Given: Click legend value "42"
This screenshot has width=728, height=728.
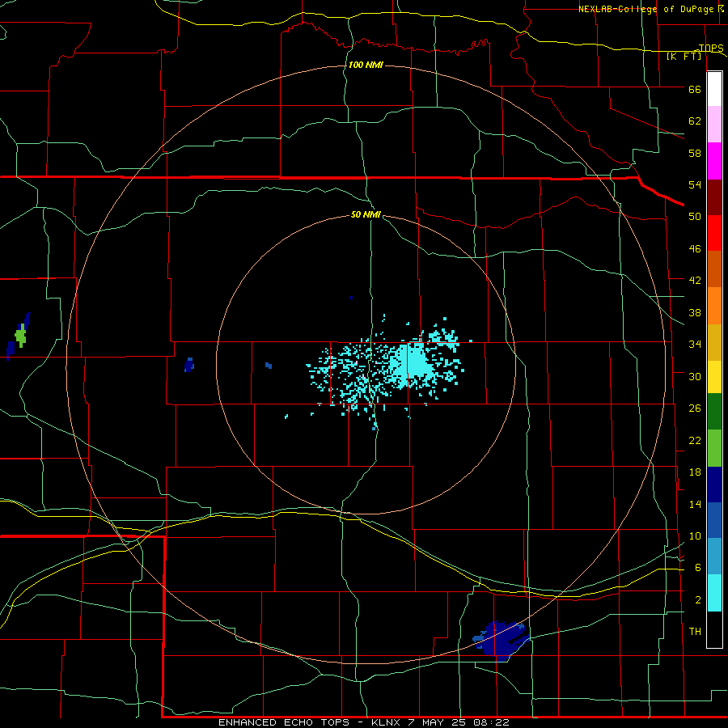Looking at the screenshot, I should point(695,280).
